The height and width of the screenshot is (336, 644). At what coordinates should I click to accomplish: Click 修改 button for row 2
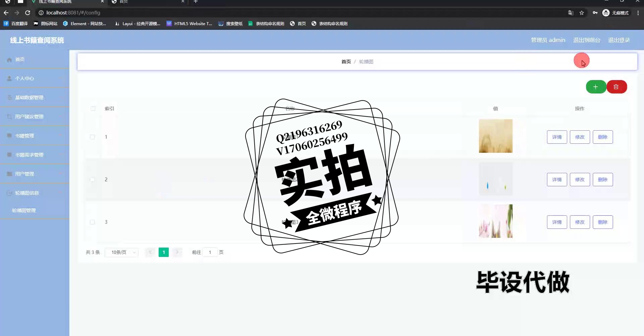pyautogui.click(x=580, y=180)
